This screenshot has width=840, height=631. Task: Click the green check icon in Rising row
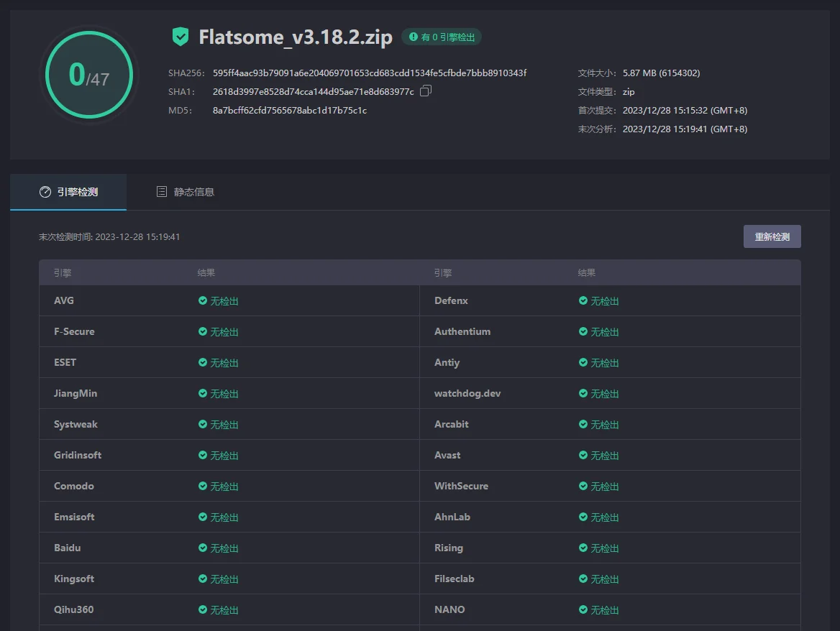tap(583, 548)
